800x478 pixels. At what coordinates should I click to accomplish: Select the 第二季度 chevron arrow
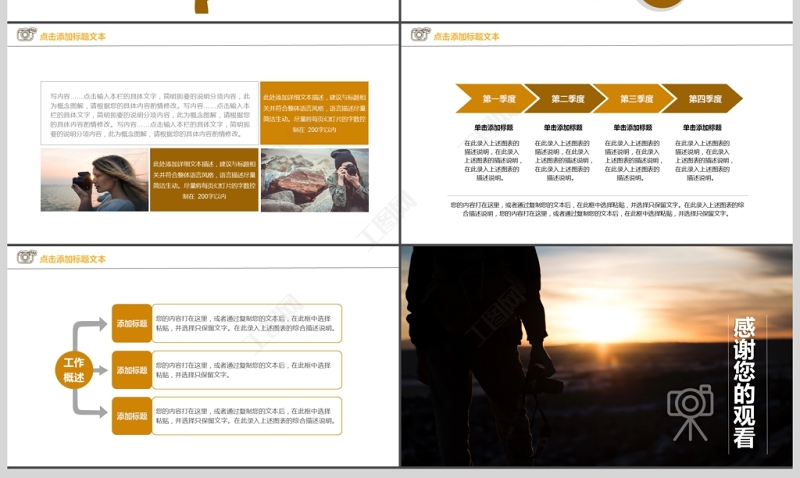(x=564, y=99)
